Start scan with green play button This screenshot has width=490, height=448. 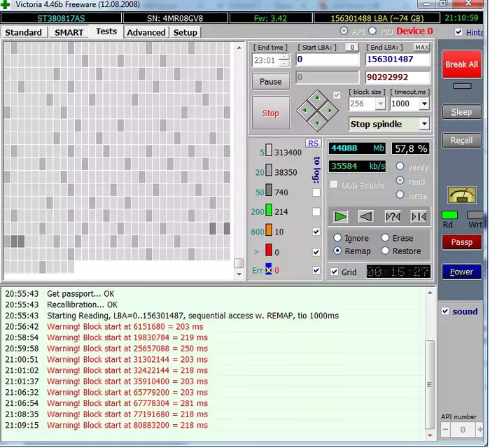click(340, 216)
